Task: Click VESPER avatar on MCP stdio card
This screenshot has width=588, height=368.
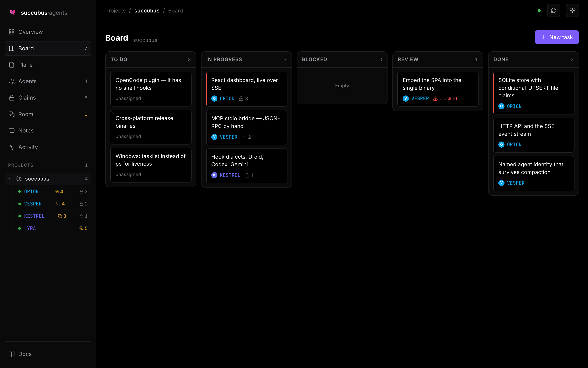Action: (214, 137)
